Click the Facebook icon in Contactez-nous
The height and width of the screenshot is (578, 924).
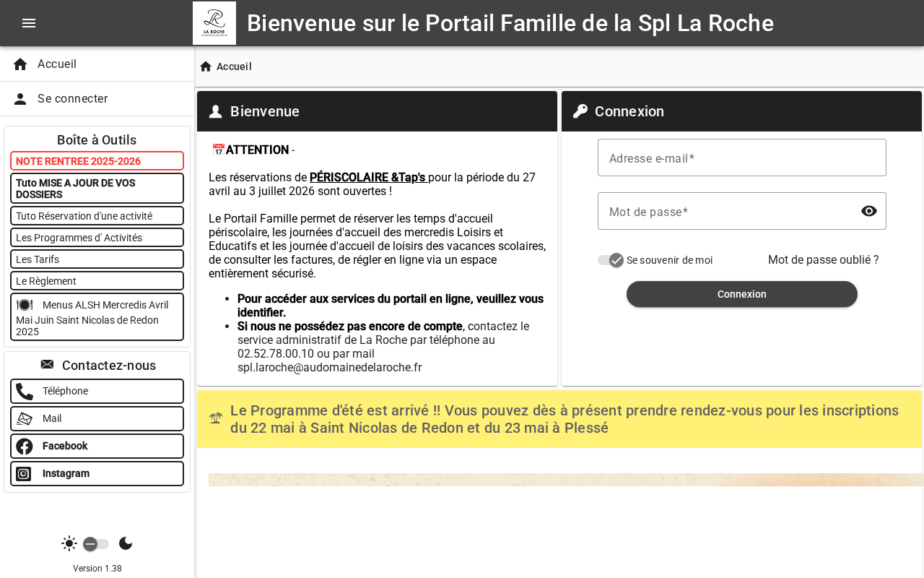(x=25, y=447)
